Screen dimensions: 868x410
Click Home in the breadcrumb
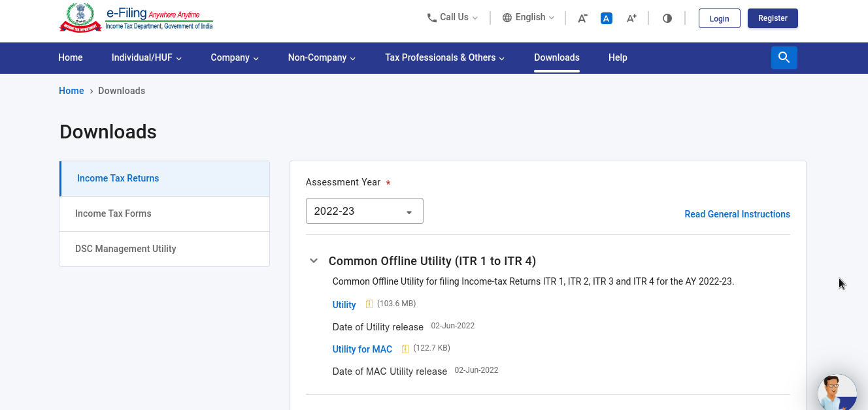pyautogui.click(x=71, y=91)
